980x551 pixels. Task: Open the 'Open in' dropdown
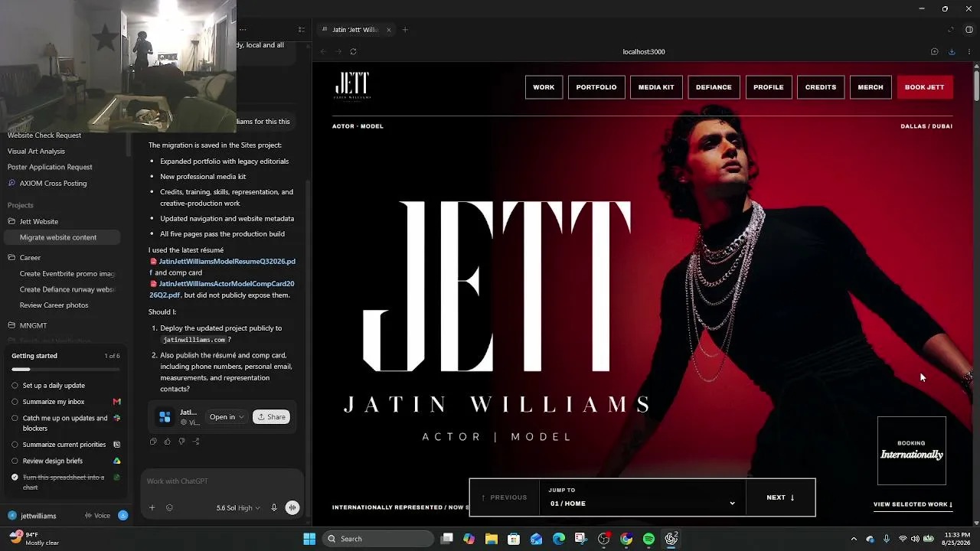tap(227, 417)
